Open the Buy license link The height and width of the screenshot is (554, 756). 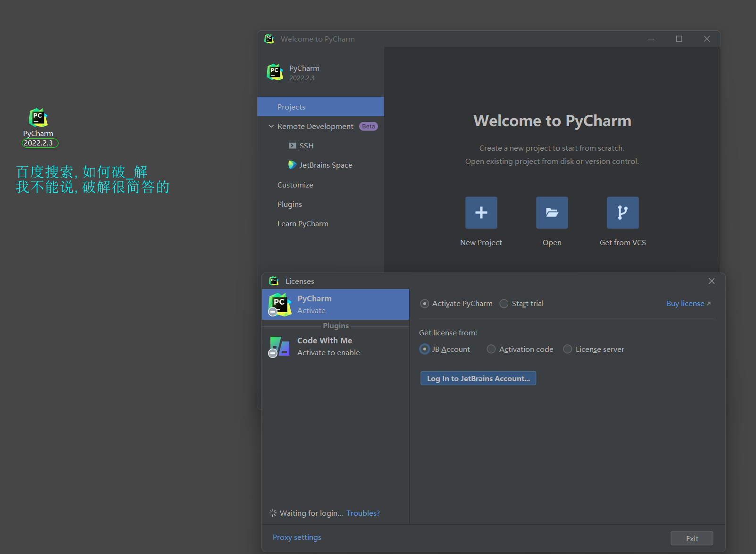click(x=689, y=304)
